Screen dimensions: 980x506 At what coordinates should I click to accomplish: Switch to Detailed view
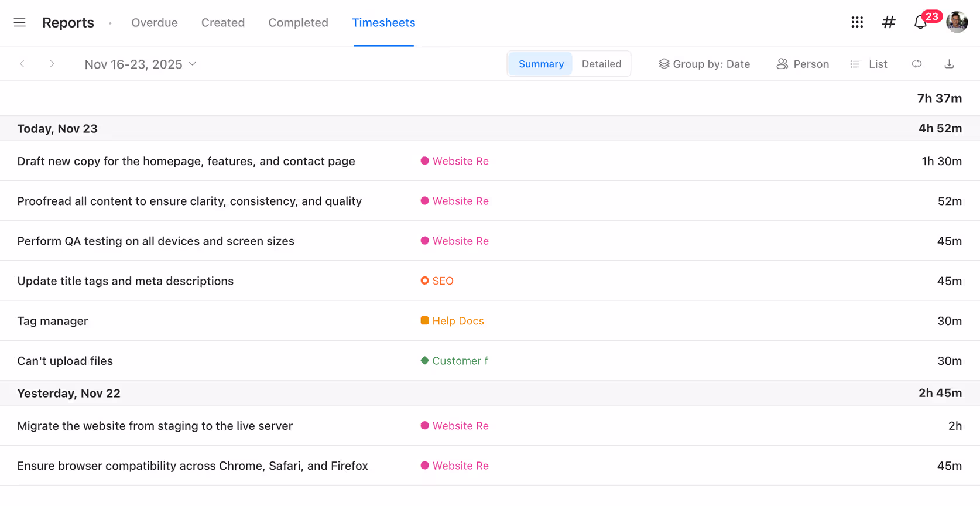(x=601, y=64)
